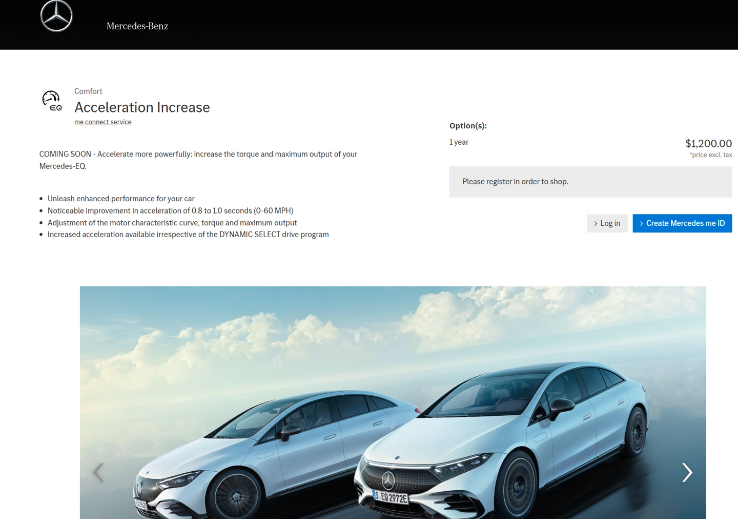
Task: Click the $1,200.00 price
Action: click(x=708, y=143)
